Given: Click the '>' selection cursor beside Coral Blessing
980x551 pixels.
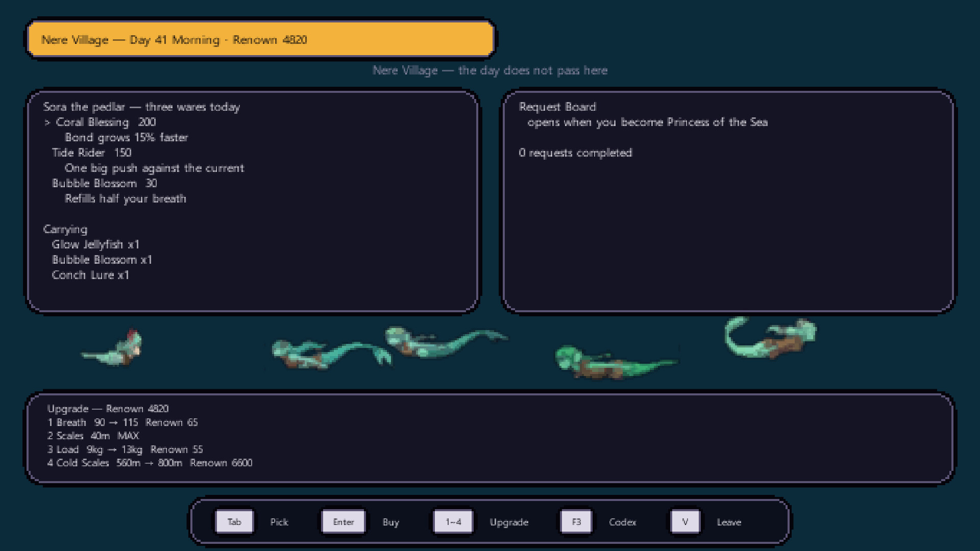Looking at the screenshot, I should coord(47,122).
